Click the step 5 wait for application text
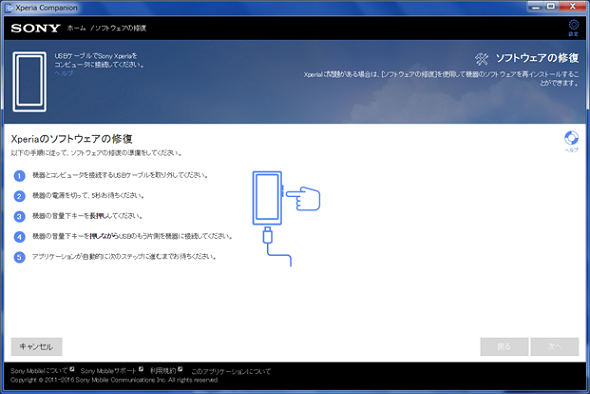Image resolution: width=590 pixels, height=394 pixels. (124, 257)
